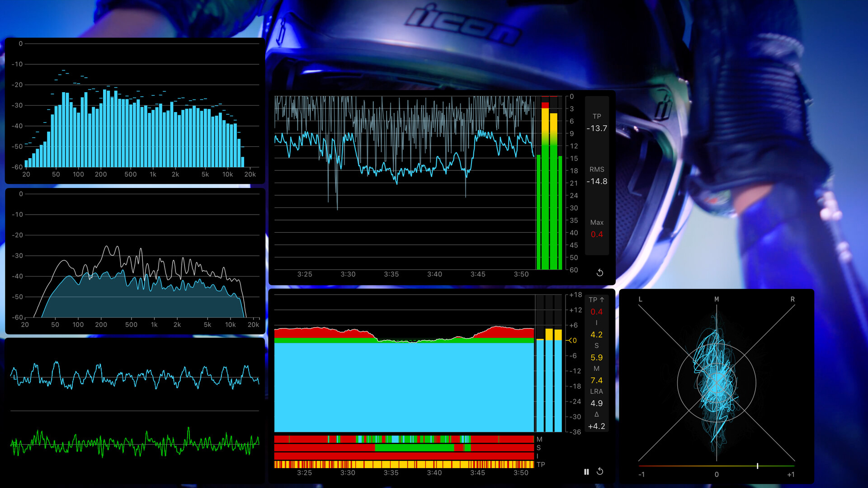868x488 pixels.
Task: Click the -1 label on the correlation meter
Action: [x=642, y=474]
